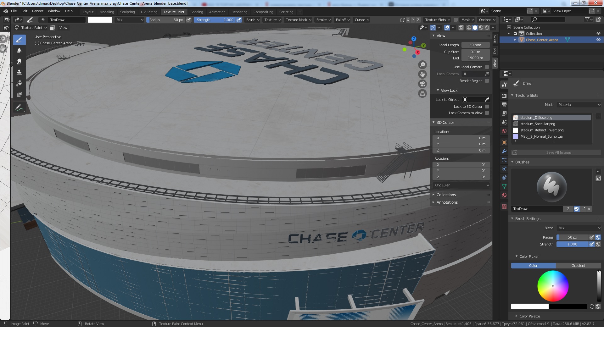Image resolution: width=604 pixels, height=364 pixels.
Task: Toggle Collection exclude checkbox in outliner
Action: click(515, 34)
